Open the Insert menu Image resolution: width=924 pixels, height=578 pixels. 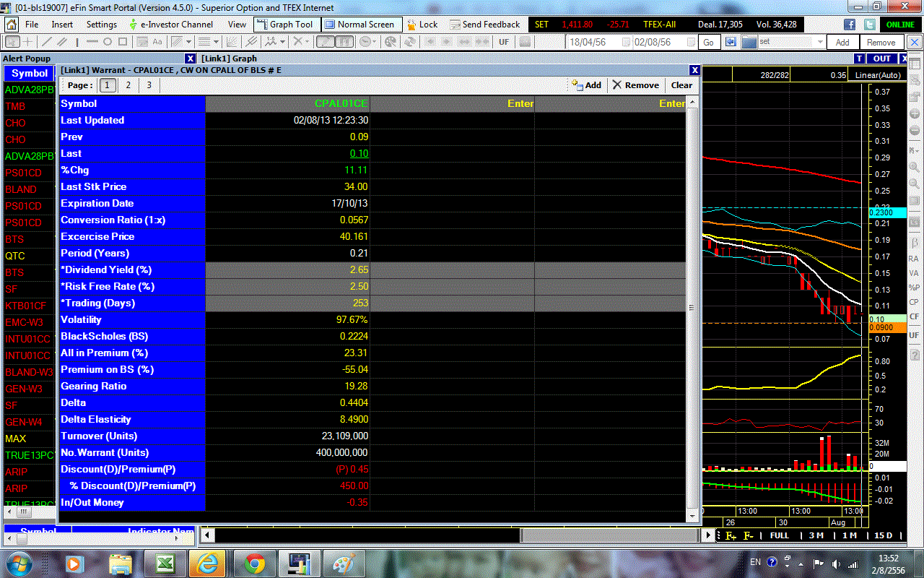coord(62,25)
